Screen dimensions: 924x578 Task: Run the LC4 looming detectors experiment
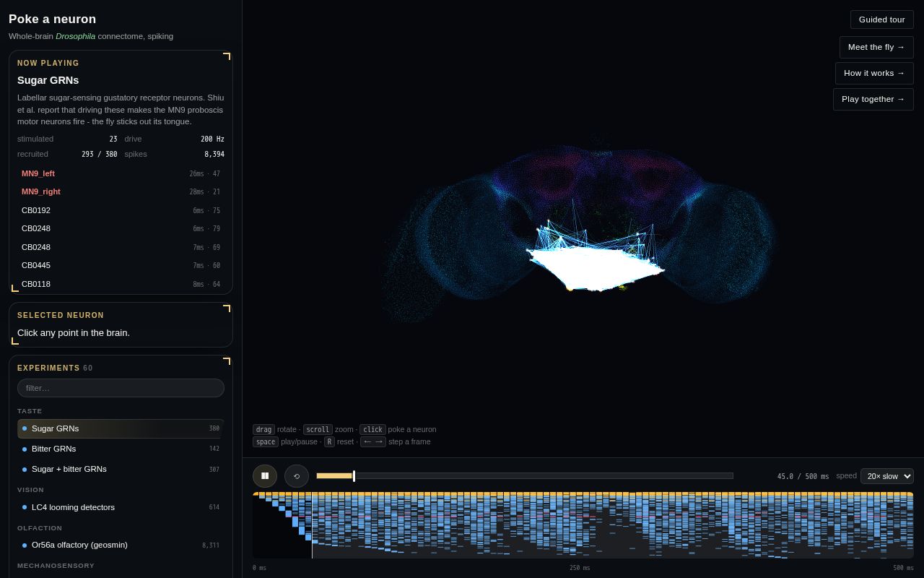click(121, 507)
